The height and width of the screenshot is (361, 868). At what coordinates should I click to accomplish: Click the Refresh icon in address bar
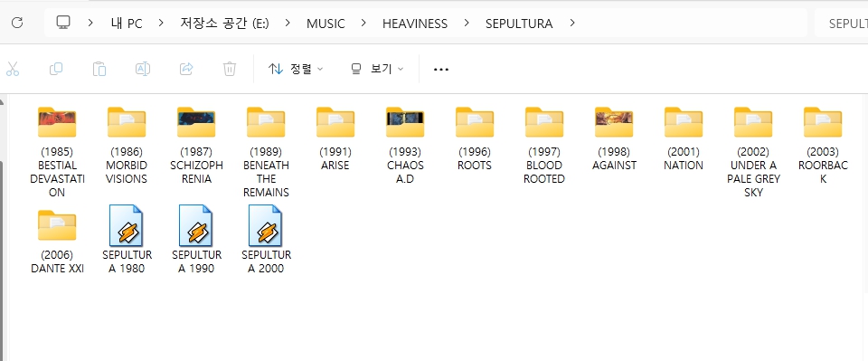[17, 23]
